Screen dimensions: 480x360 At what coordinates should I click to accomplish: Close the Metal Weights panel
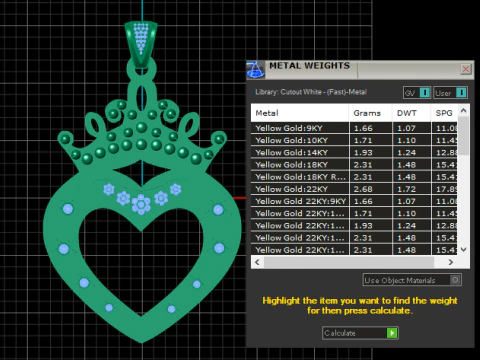(466, 69)
